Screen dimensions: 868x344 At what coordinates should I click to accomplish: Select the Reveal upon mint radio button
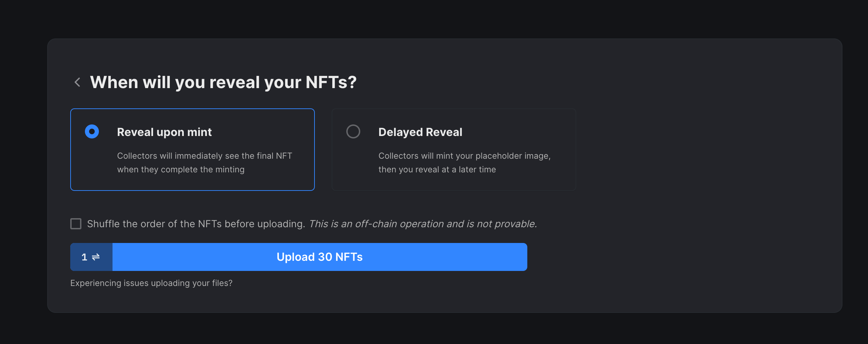click(x=92, y=131)
